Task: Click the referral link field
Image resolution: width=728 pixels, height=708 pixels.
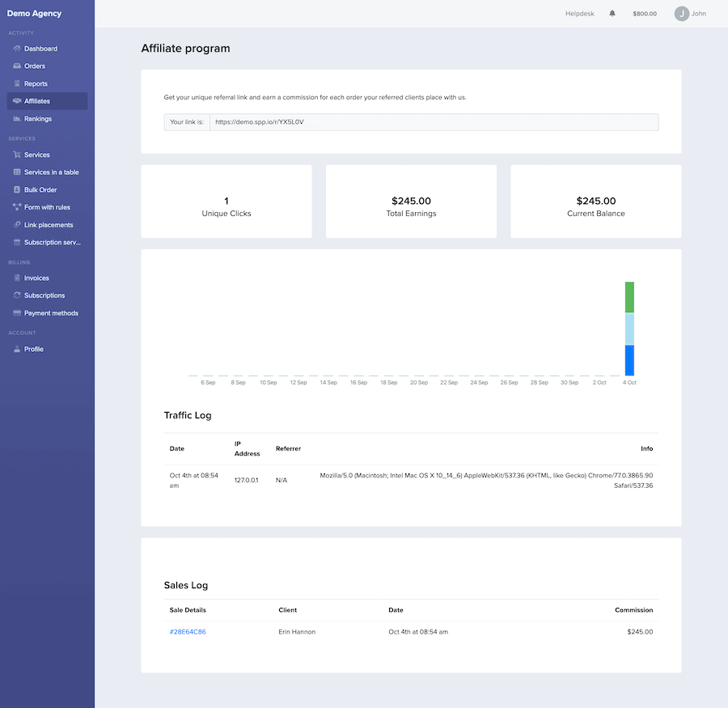Action: coord(434,122)
